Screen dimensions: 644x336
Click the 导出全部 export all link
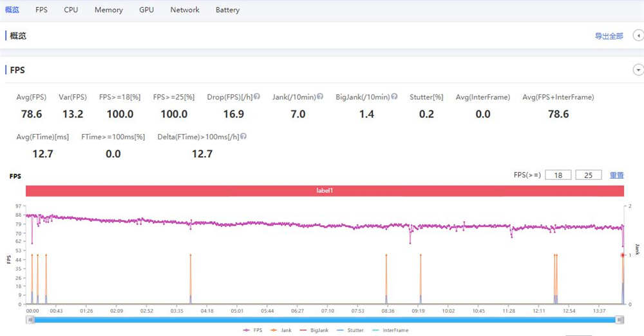[609, 36]
